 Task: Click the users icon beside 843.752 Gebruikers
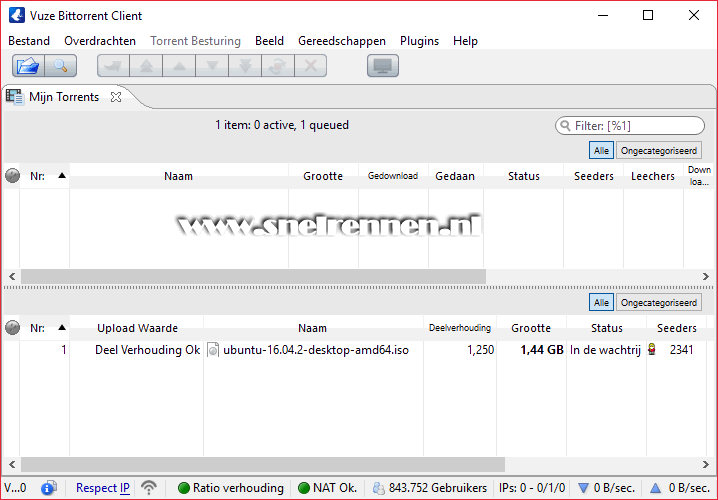point(379,488)
